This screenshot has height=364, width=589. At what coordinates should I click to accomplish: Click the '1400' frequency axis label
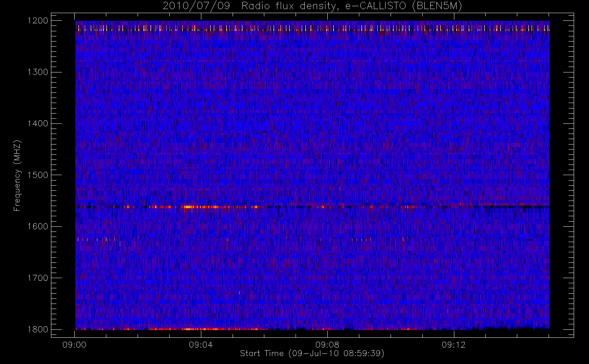coord(38,123)
